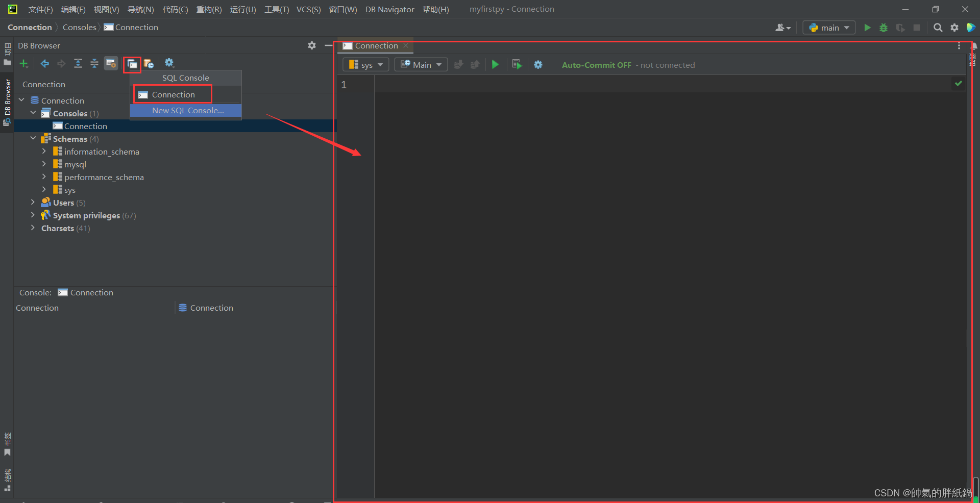The height and width of the screenshot is (503, 980).
Task: Expand System privileges node
Action: point(33,215)
